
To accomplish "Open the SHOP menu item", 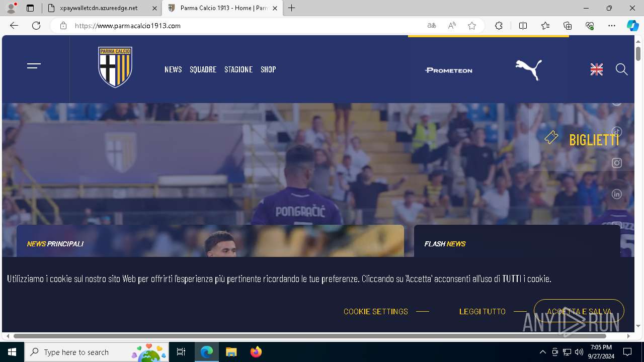I will [268, 69].
